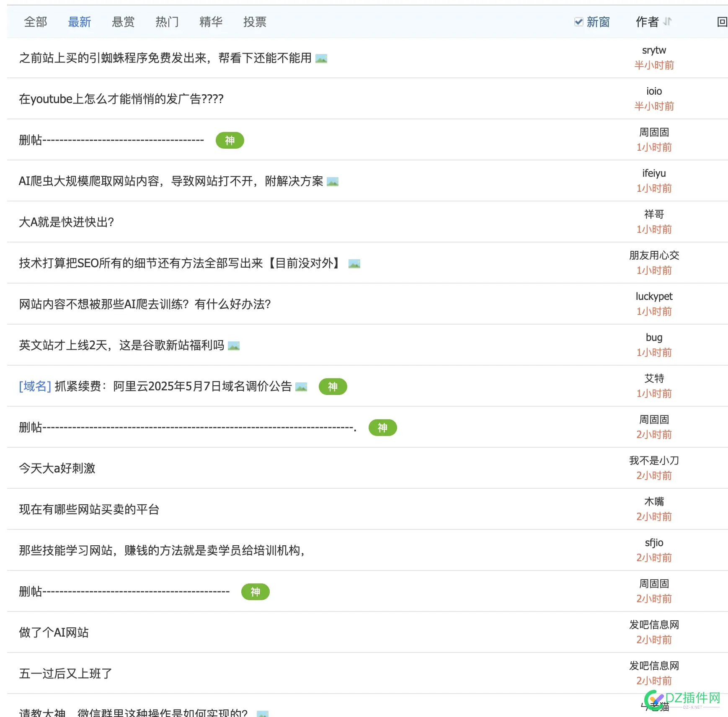The width and height of the screenshot is (728, 717).
Task: Switch to the 全部 tab
Action: [36, 22]
